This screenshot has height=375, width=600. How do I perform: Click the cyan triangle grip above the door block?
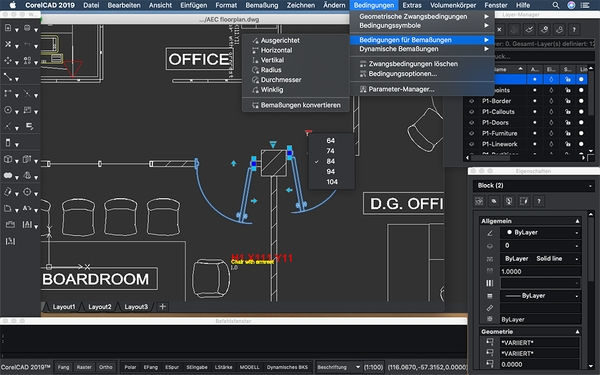tap(273, 144)
